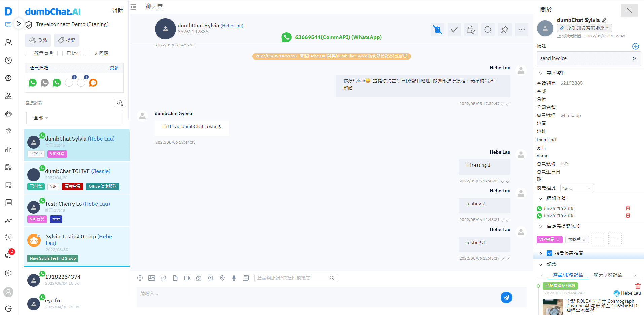Edit contact name dumbChat Sylvia pencil icon

[604, 20]
